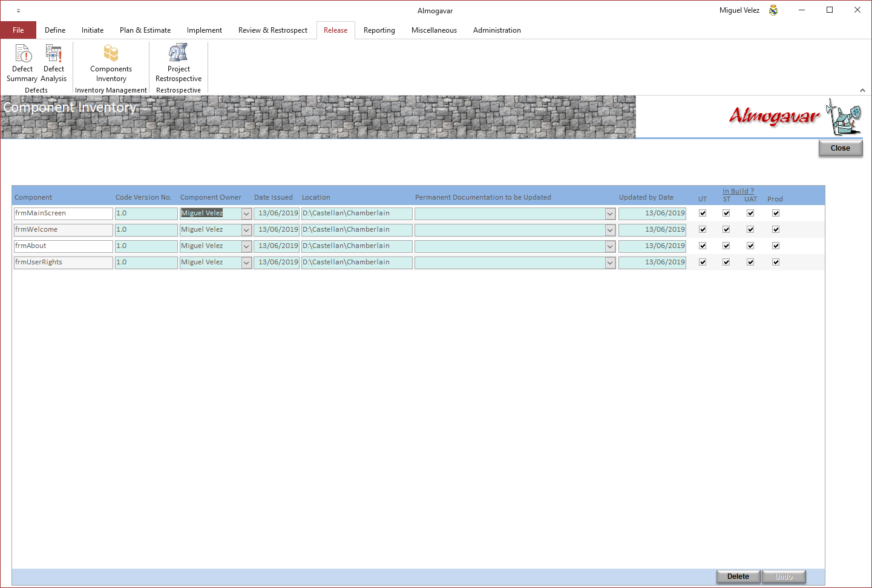Image resolution: width=872 pixels, height=588 pixels.
Task: Open Permanent Documentation dropdown for frmMainScreen
Action: 610,214
